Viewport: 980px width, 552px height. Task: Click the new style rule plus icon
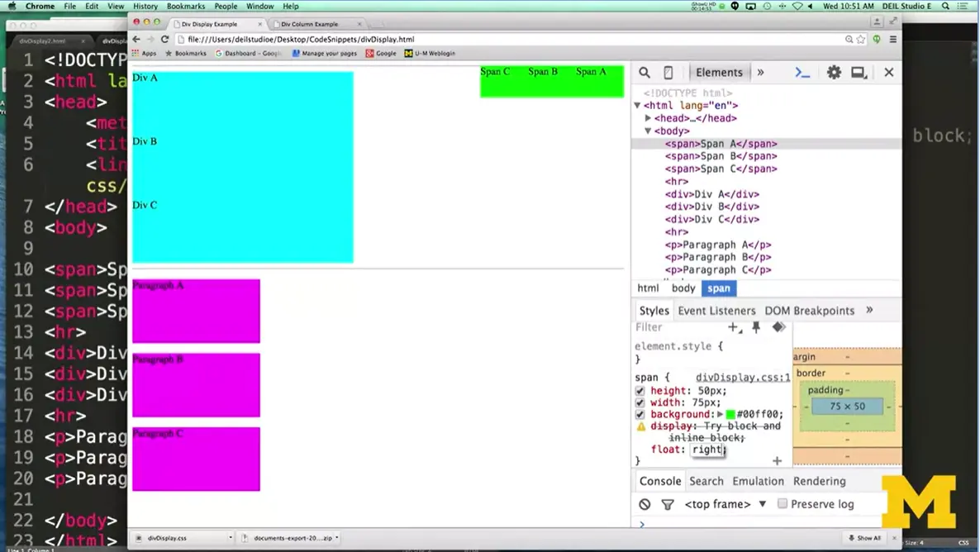coord(733,327)
